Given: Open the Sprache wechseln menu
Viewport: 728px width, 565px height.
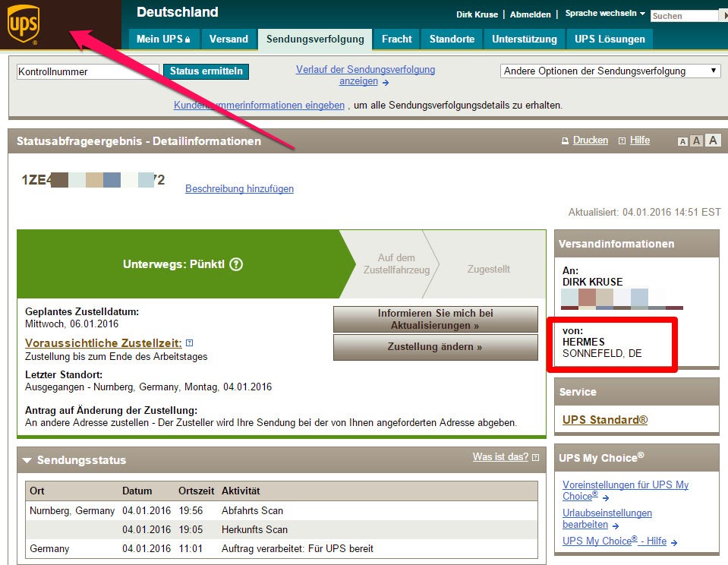Looking at the screenshot, I should [x=605, y=14].
